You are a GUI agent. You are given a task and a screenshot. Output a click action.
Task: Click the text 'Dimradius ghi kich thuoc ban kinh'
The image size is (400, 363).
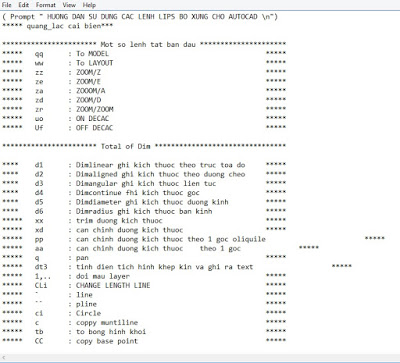[144, 211]
